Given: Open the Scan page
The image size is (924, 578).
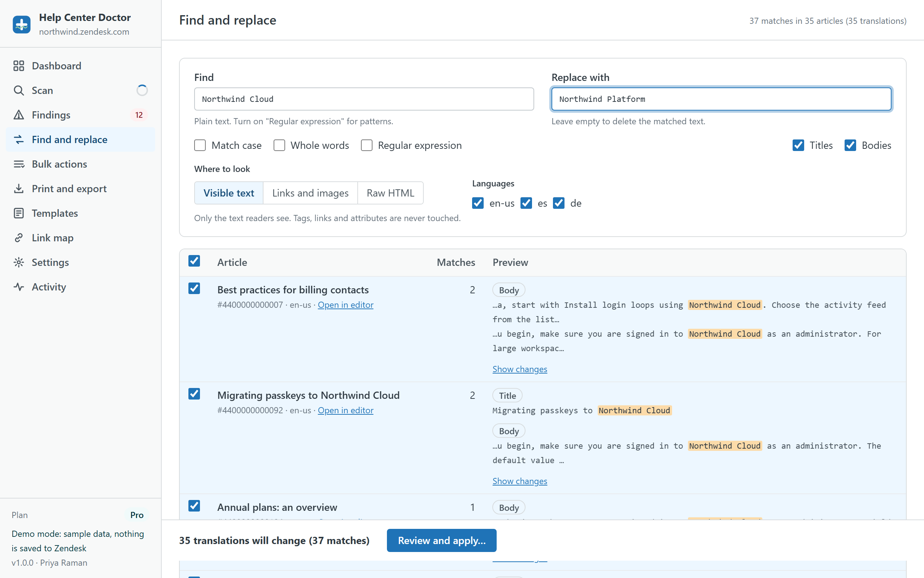Looking at the screenshot, I should [80, 90].
